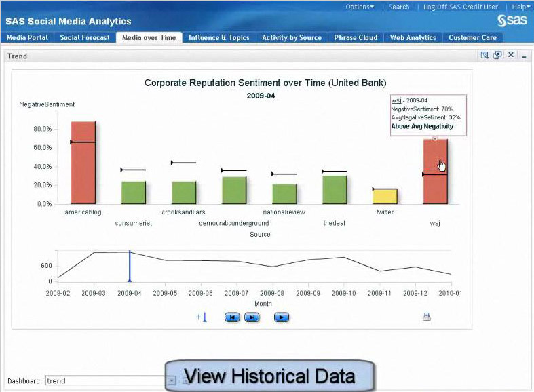Click the blue 2009-04 timeline marker

pyautogui.click(x=130, y=267)
